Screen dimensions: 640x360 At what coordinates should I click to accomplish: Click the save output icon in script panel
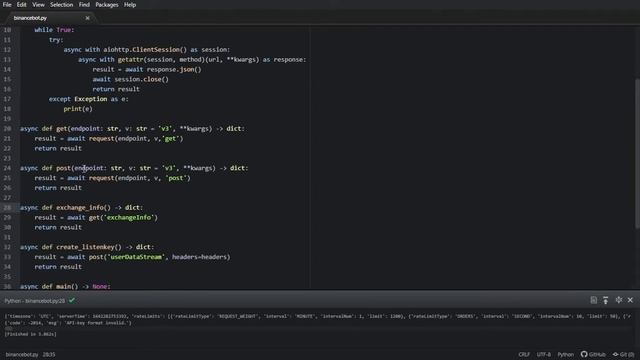(593, 300)
